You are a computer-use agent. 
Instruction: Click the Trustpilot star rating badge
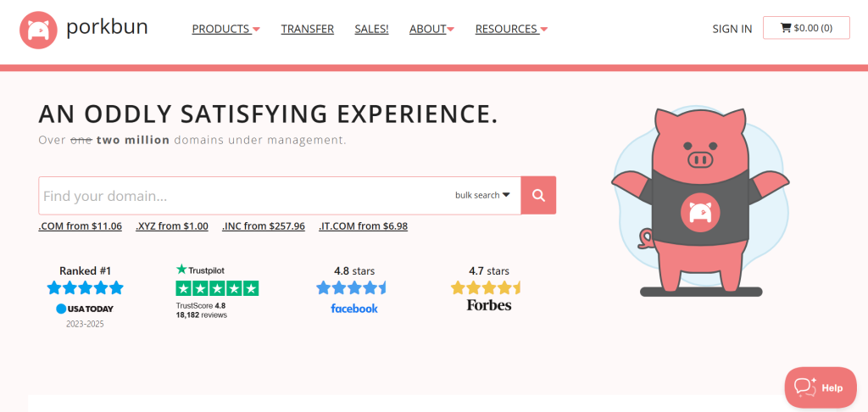tap(217, 288)
